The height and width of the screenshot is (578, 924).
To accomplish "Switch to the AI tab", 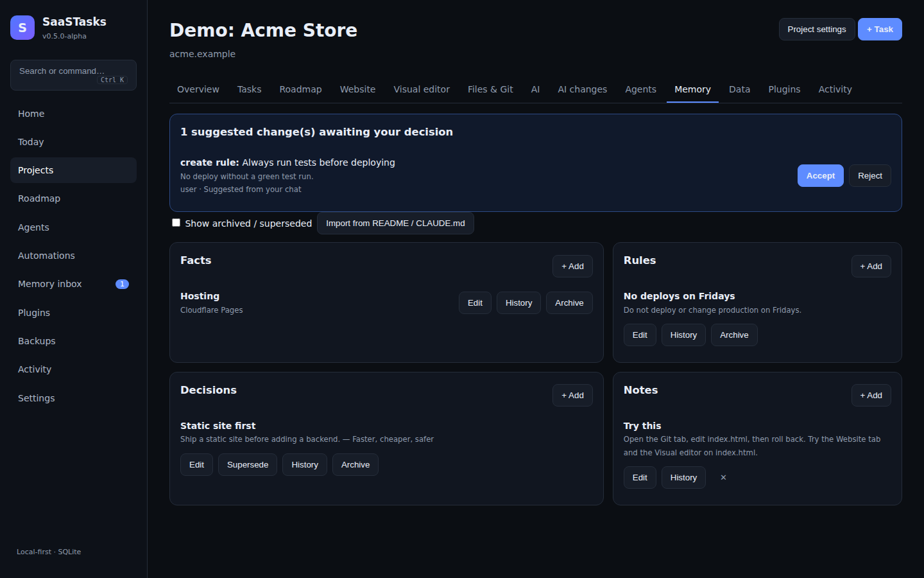I will pyautogui.click(x=535, y=89).
